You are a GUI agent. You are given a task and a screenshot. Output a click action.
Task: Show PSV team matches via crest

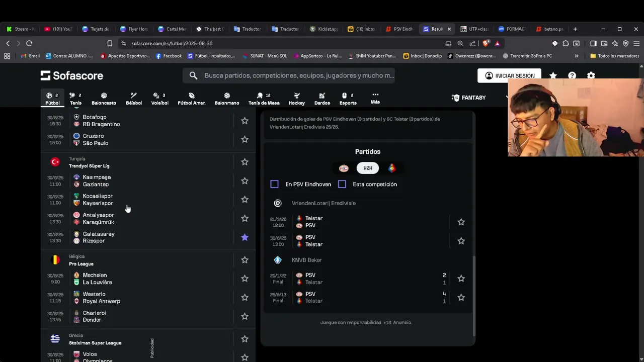point(344,168)
